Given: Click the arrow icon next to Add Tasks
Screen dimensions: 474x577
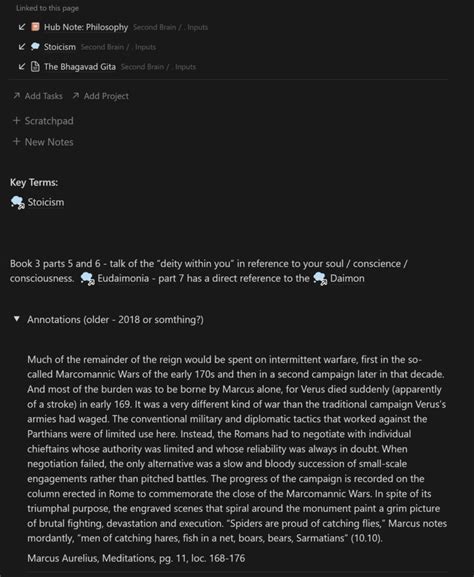Looking at the screenshot, I should (16, 96).
